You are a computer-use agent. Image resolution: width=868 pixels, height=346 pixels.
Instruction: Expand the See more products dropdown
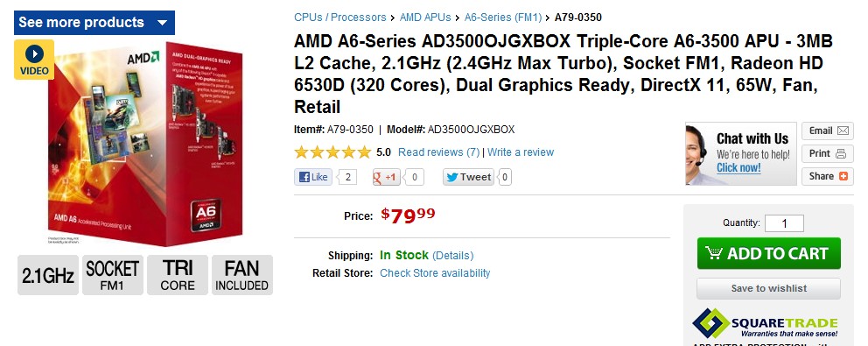coord(94,23)
